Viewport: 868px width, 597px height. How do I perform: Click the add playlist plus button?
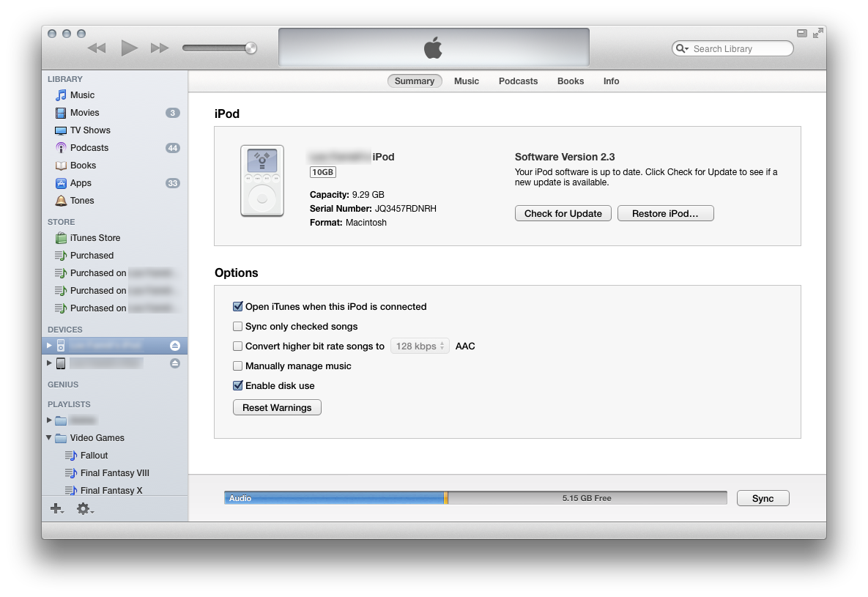pos(56,508)
